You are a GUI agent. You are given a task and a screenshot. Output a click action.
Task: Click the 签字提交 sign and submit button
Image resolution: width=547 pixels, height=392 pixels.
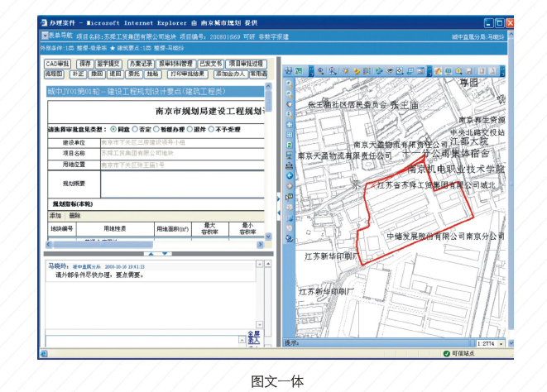pyautogui.click(x=109, y=64)
